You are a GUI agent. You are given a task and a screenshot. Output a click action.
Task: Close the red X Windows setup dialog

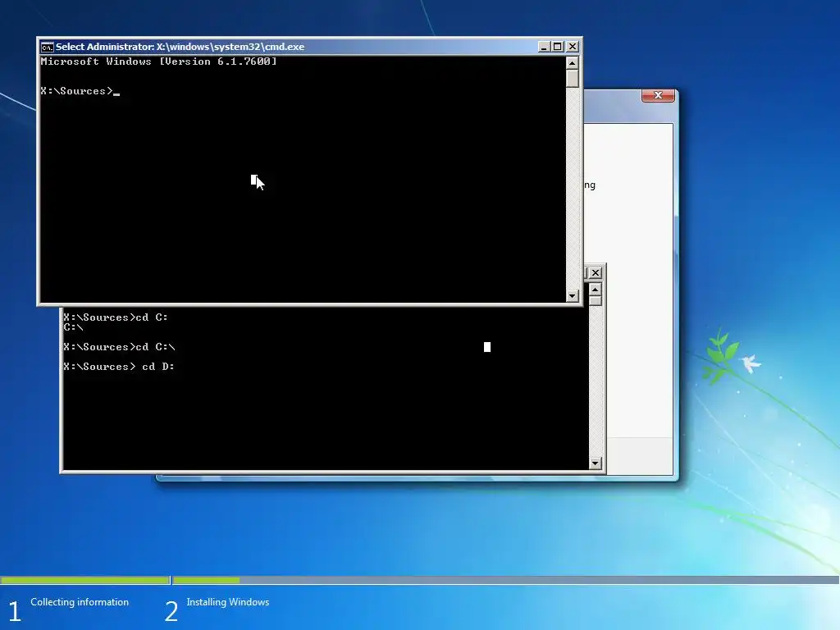(x=658, y=95)
